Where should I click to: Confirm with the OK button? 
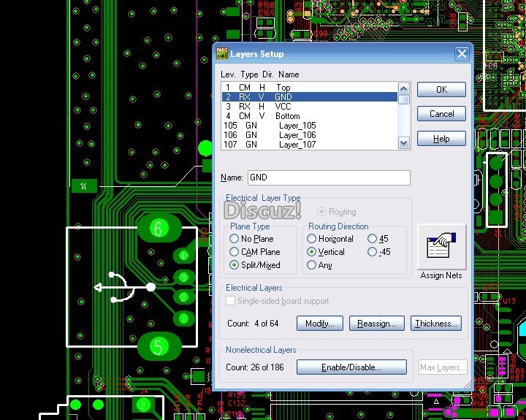(441, 90)
